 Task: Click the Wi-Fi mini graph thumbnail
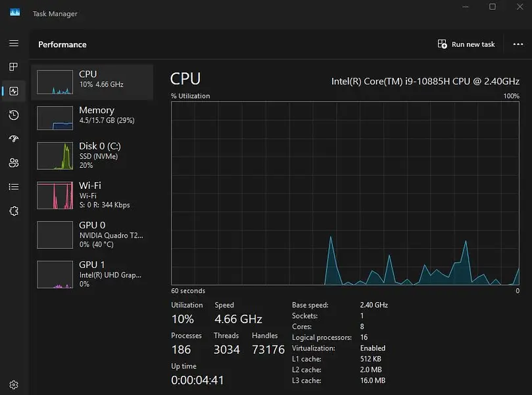55,196
